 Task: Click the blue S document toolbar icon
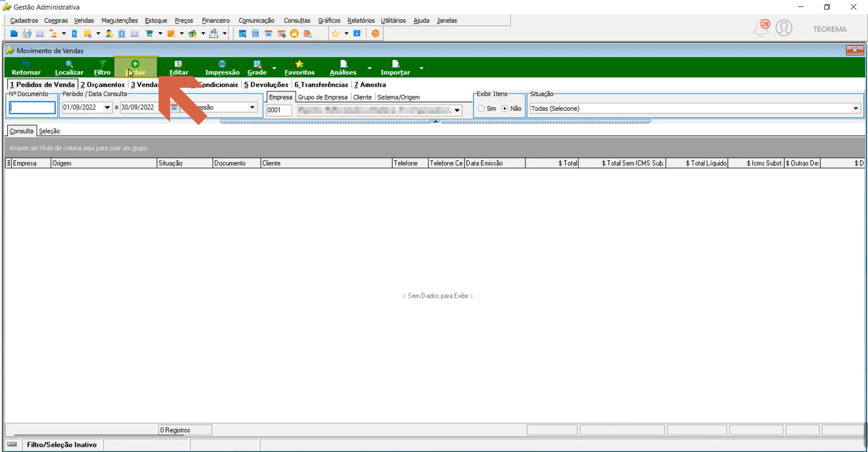(74, 34)
